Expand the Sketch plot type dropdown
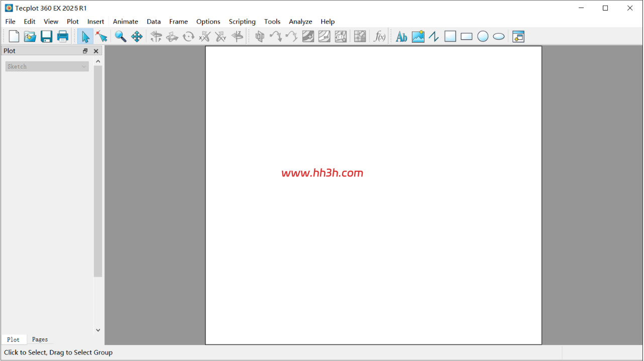The image size is (644, 361). coord(47,66)
